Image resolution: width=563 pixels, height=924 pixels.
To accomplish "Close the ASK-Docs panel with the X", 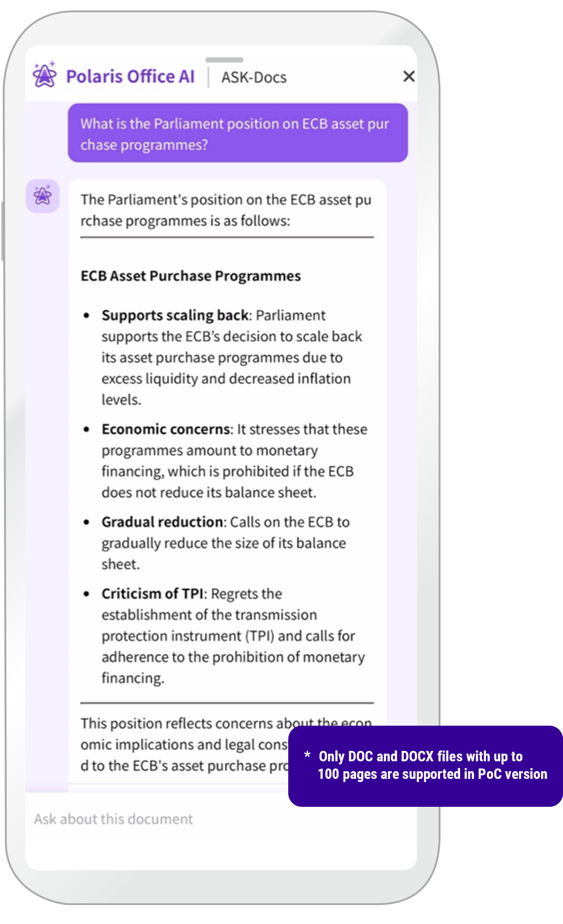I will 409,77.
